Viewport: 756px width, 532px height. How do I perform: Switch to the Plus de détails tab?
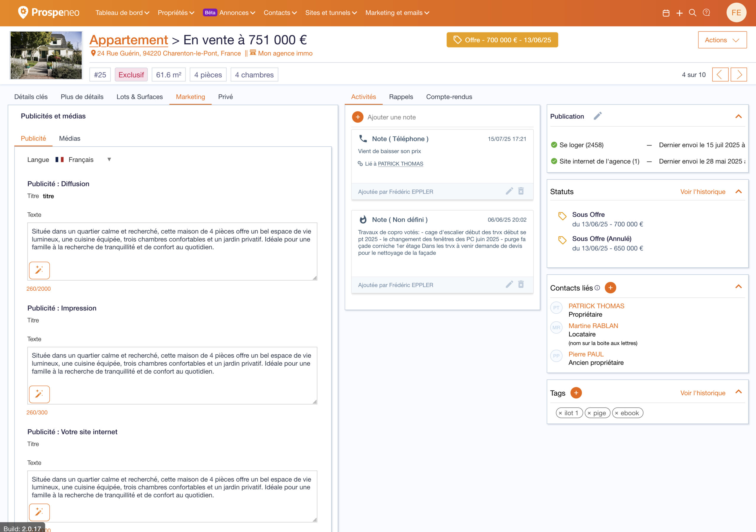(82, 97)
